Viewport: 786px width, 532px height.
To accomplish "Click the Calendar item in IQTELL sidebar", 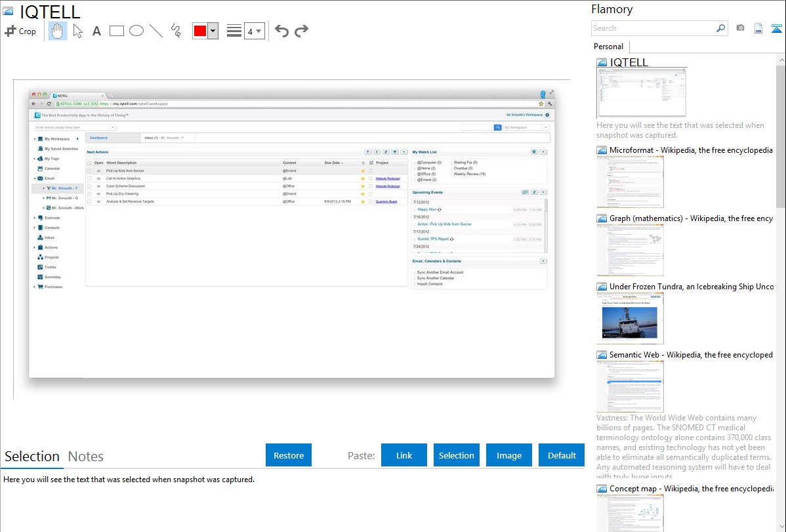I will 49,169.
